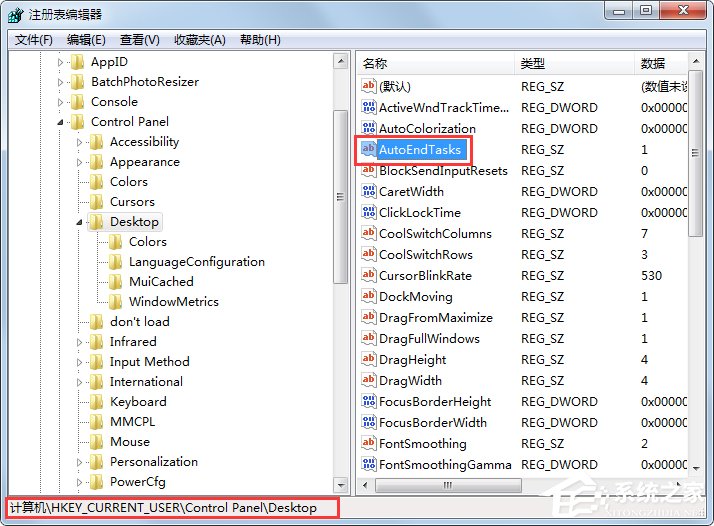Click the ActiveWndTrackTimeout DWORD value icon
The image size is (714, 526).
pos(368,107)
